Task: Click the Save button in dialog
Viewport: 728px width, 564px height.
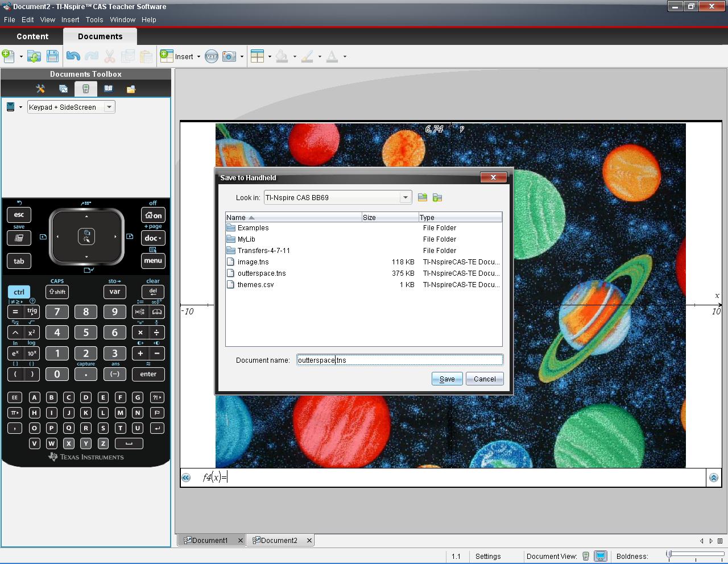Action: [x=446, y=379]
